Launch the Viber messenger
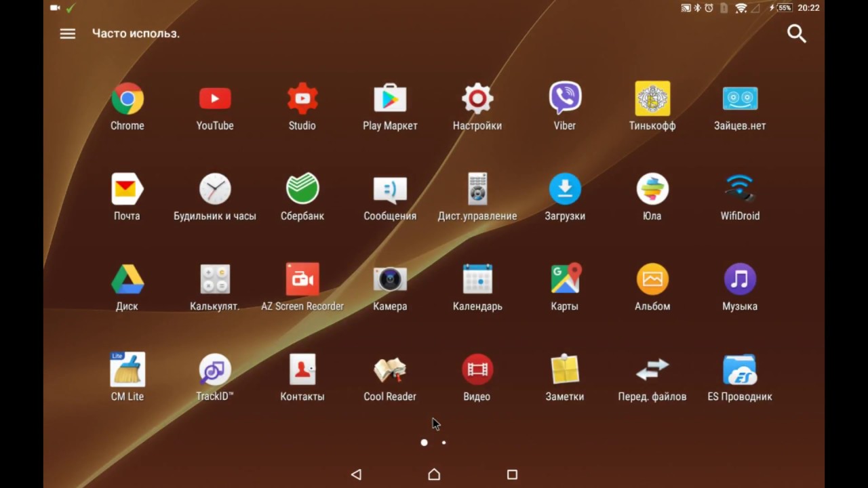 565,99
